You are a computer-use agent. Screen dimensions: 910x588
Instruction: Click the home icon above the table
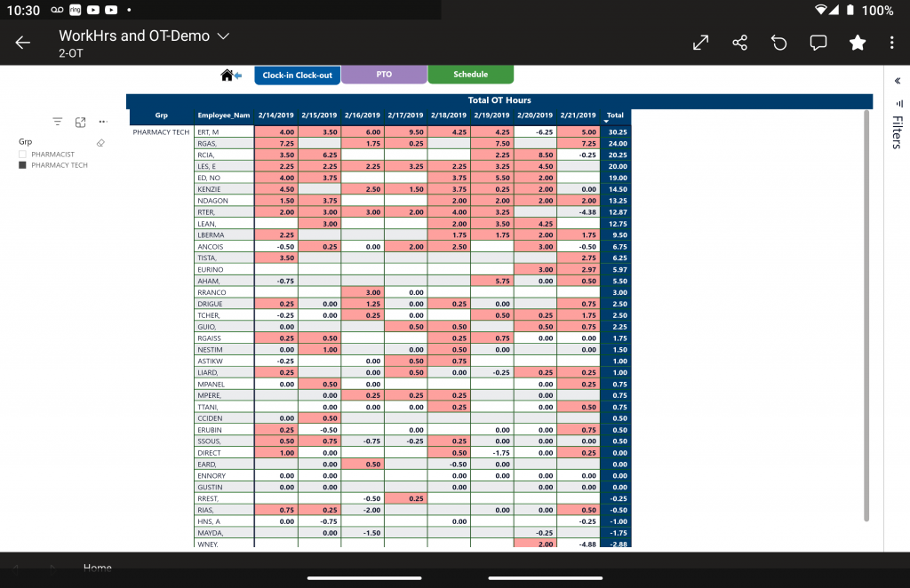point(227,75)
